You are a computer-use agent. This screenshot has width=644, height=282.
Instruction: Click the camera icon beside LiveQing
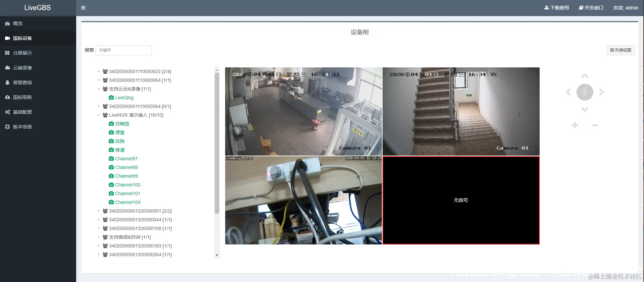[x=111, y=98]
